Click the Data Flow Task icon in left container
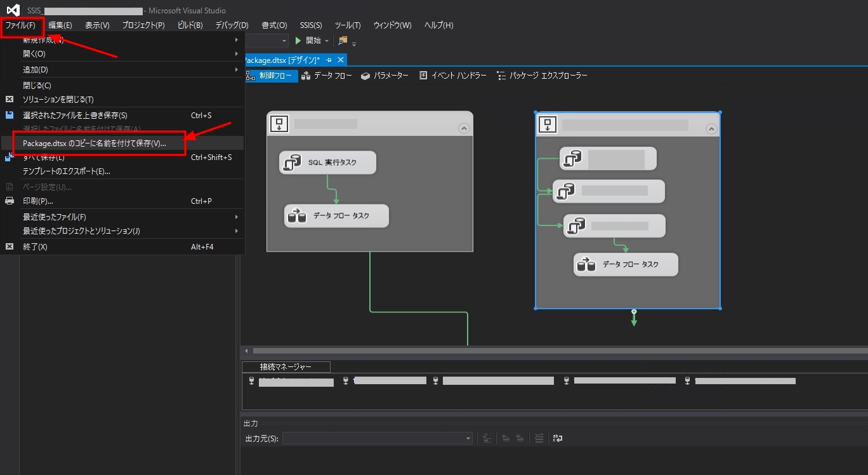The width and height of the screenshot is (868, 475). (x=296, y=217)
